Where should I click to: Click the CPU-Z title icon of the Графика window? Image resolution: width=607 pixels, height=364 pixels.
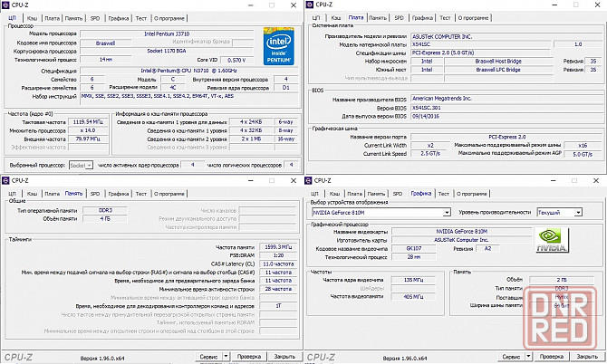309,181
